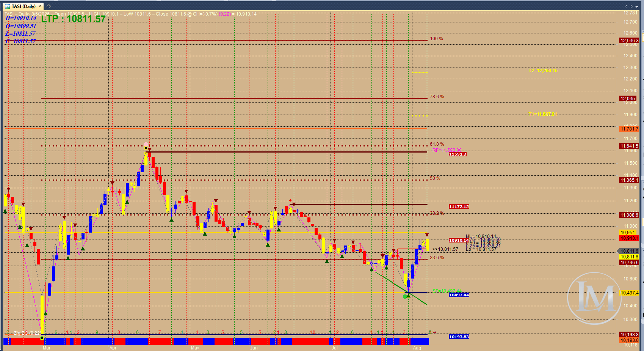
Task: Click the O=10899.51 open value
Action: pos(21,26)
